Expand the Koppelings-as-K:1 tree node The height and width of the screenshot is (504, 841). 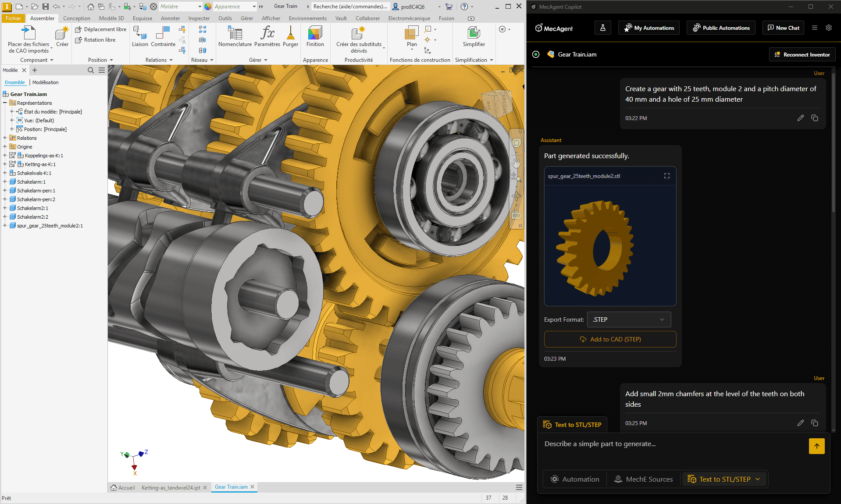5,156
